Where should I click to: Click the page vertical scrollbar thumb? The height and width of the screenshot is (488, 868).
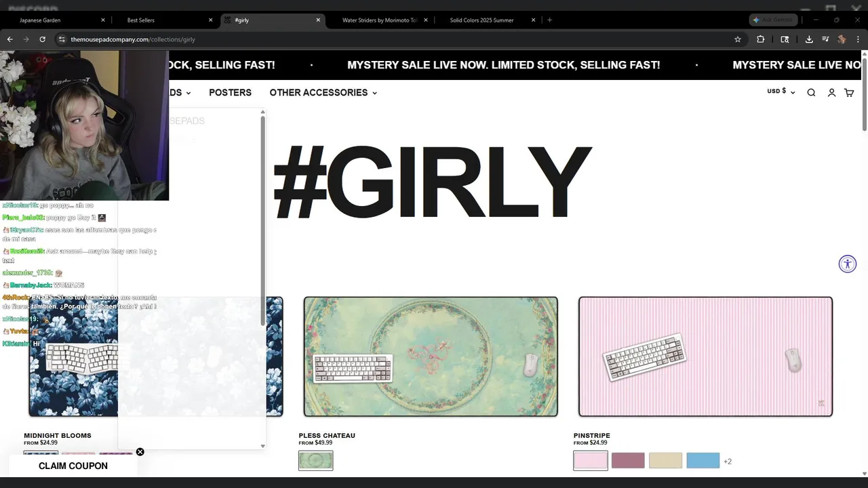[x=865, y=95]
